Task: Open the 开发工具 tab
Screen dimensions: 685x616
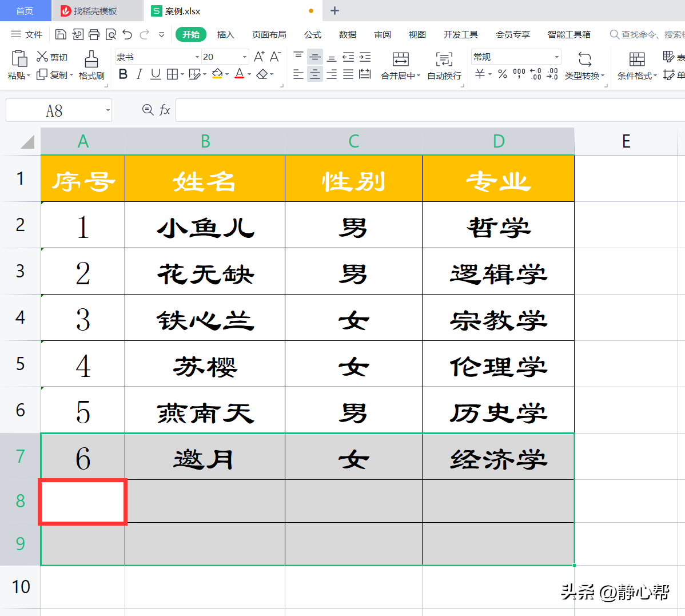Action: [461, 34]
